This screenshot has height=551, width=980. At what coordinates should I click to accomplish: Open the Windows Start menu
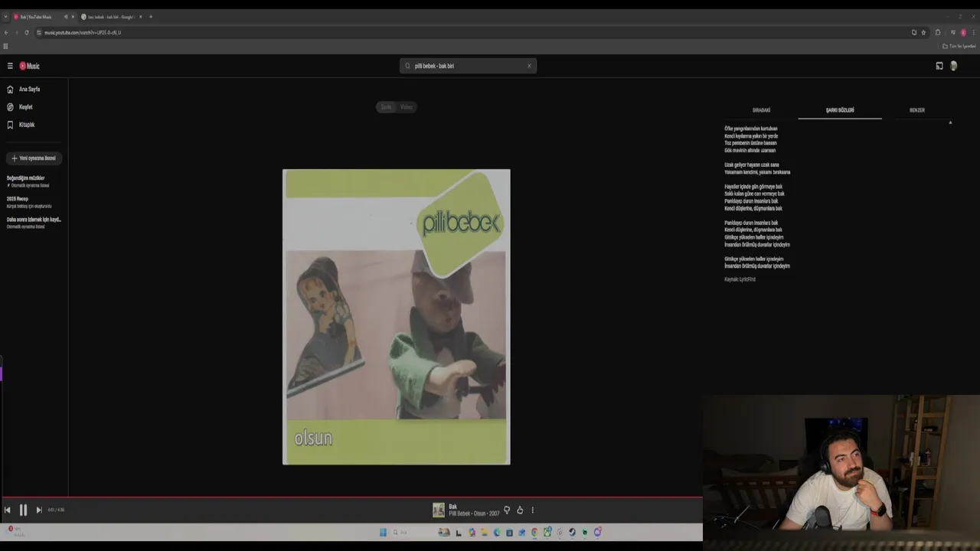click(383, 533)
